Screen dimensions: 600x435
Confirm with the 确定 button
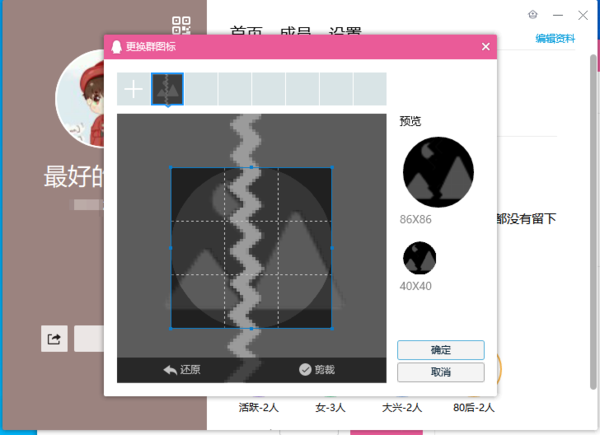[441, 350]
